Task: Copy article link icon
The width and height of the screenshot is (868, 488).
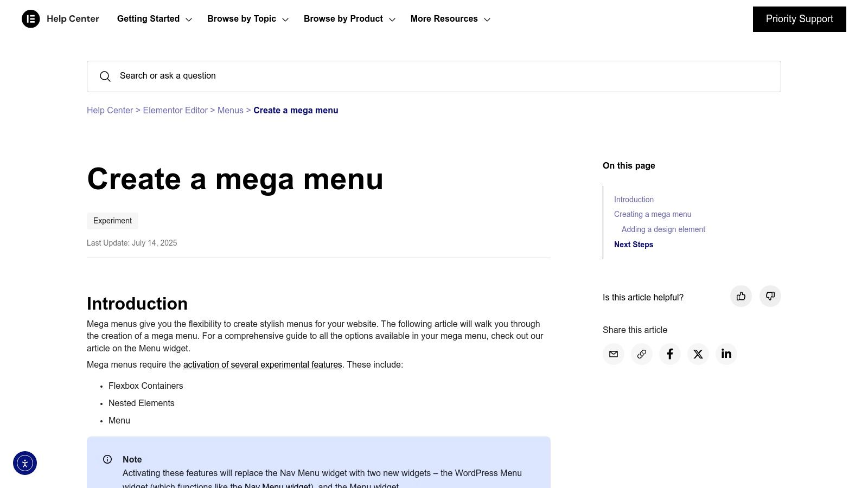Action: 642,354
